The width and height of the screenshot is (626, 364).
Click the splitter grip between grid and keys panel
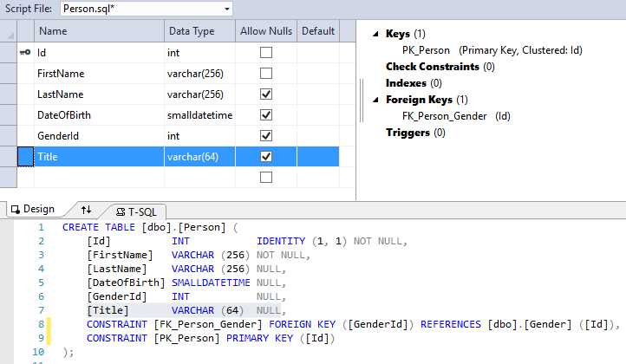(362, 101)
